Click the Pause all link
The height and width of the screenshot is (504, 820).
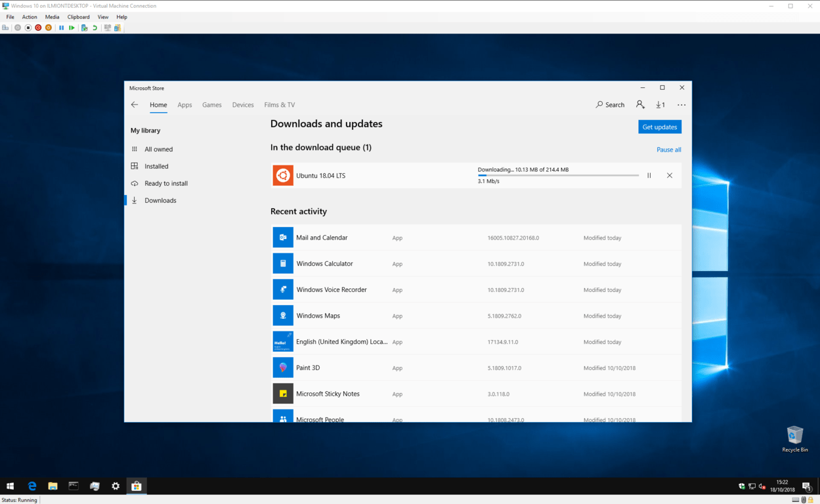(669, 150)
